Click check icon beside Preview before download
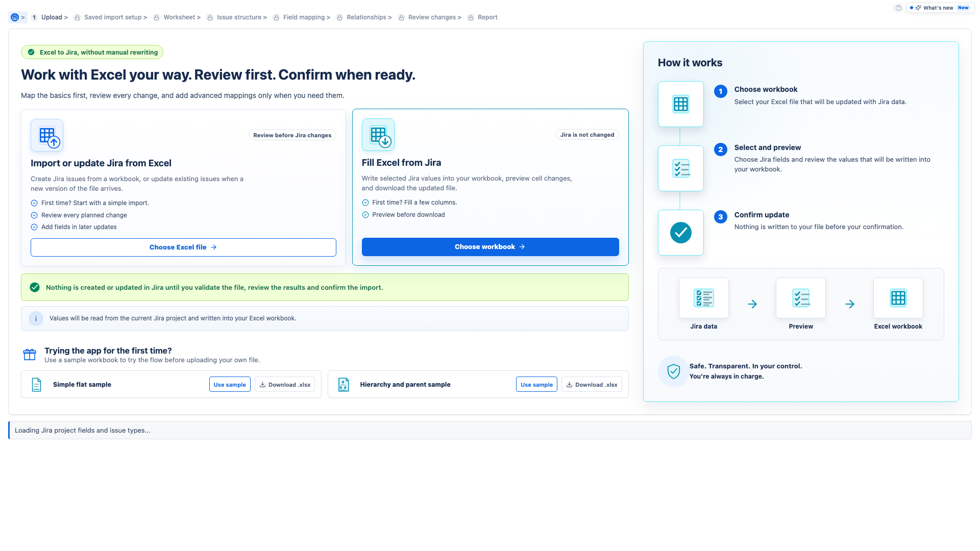The image size is (980, 551). pyautogui.click(x=365, y=215)
